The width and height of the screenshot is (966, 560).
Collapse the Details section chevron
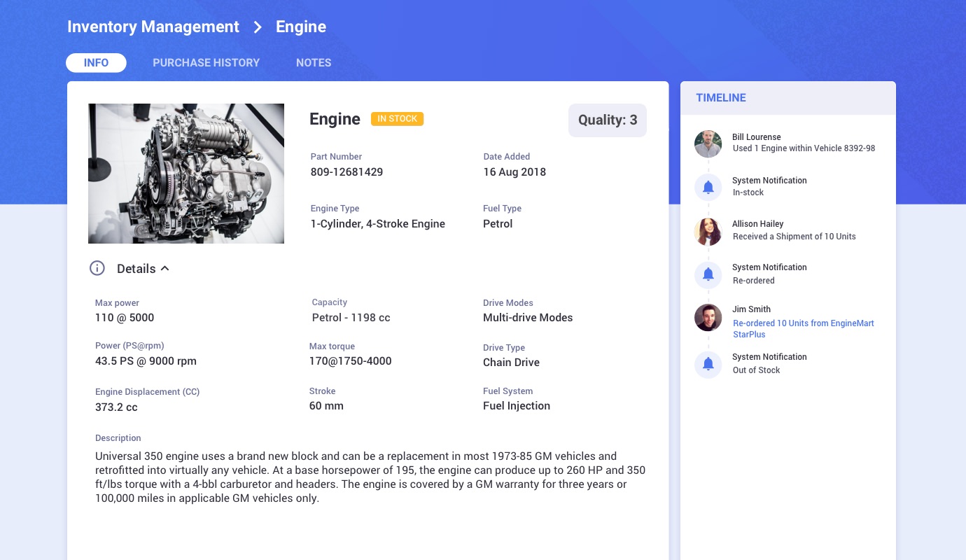click(x=165, y=268)
